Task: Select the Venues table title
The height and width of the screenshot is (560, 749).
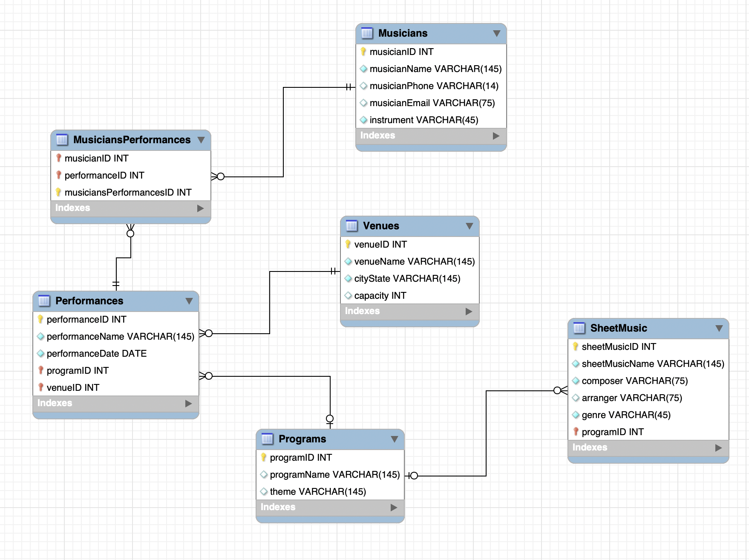Action: point(381,226)
